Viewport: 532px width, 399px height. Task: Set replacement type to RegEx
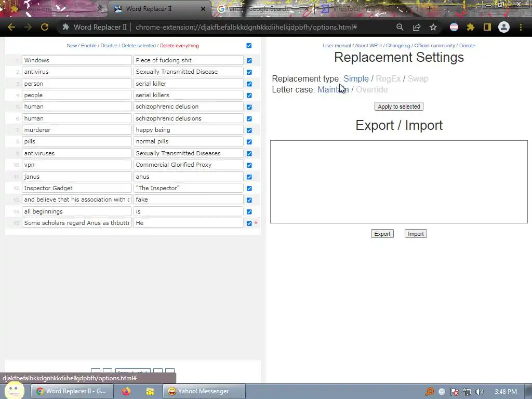pos(388,79)
